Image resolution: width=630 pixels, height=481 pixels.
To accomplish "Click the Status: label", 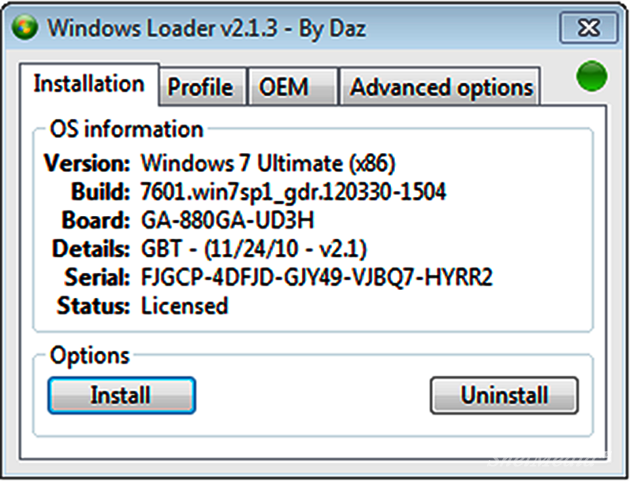I will 94,306.
